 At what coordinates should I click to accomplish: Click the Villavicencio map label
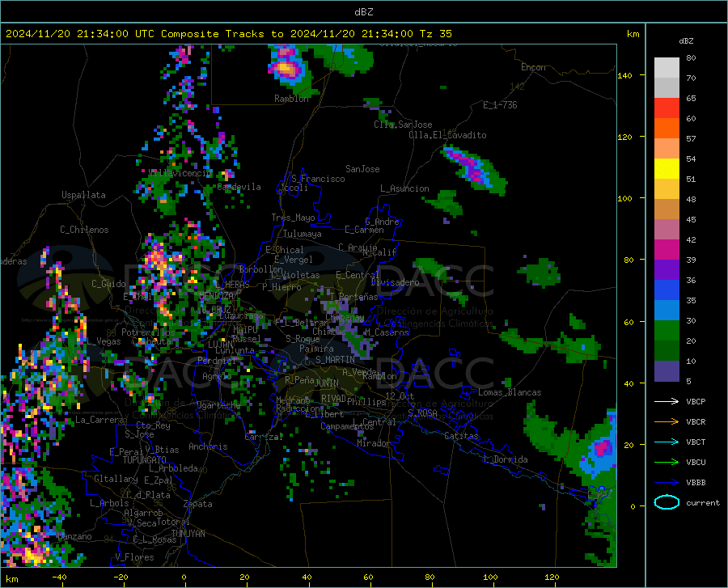point(180,173)
